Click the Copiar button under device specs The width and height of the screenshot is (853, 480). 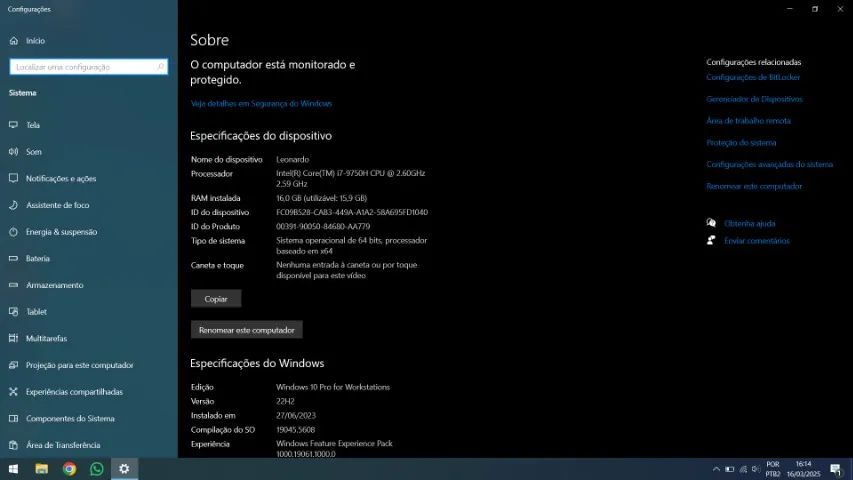coord(216,299)
